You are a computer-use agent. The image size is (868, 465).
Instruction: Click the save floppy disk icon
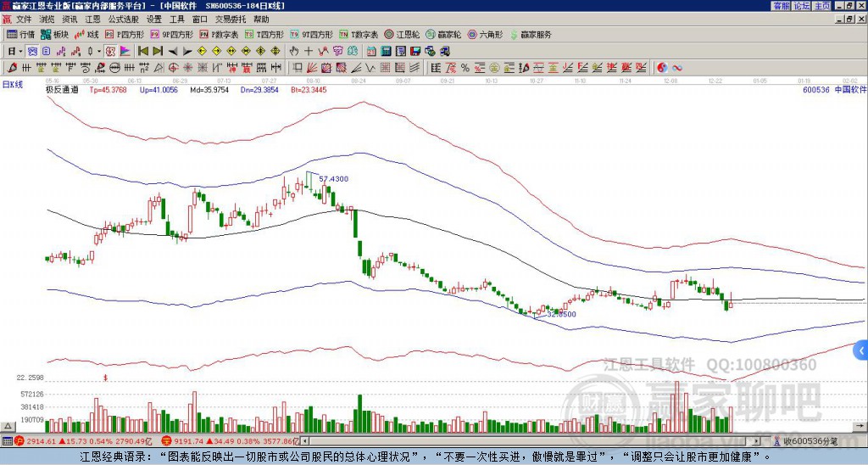click(x=415, y=52)
